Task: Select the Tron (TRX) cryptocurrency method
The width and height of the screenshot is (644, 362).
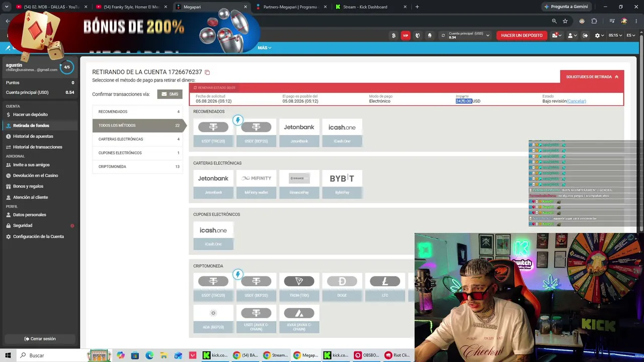Action: [299, 287]
